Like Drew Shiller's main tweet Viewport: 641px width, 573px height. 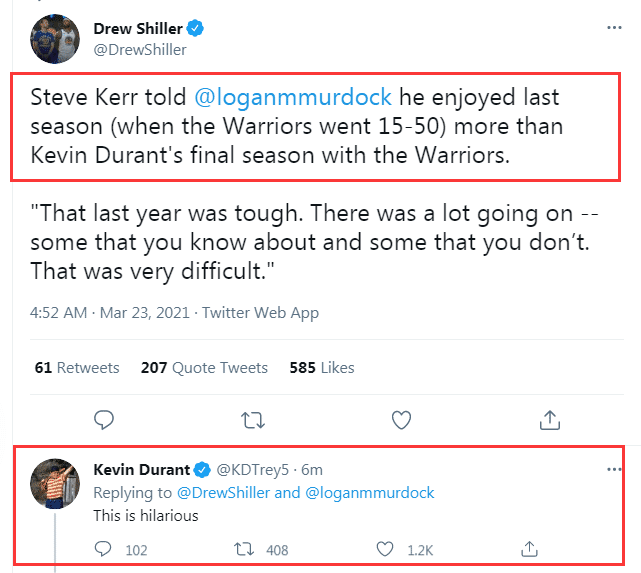(x=400, y=418)
